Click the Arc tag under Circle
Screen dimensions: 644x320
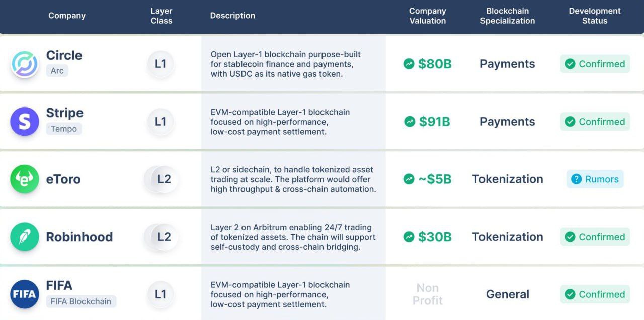pyautogui.click(x=57, y=71)
